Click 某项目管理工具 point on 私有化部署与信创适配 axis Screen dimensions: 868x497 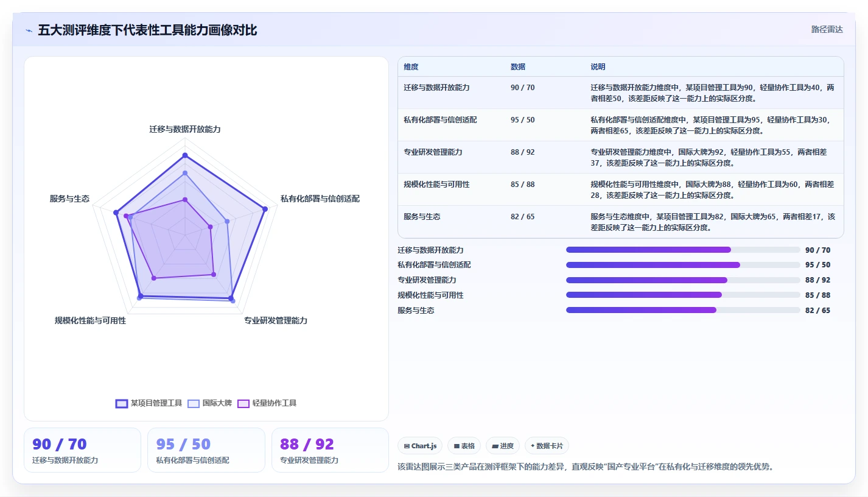(265, 209)
